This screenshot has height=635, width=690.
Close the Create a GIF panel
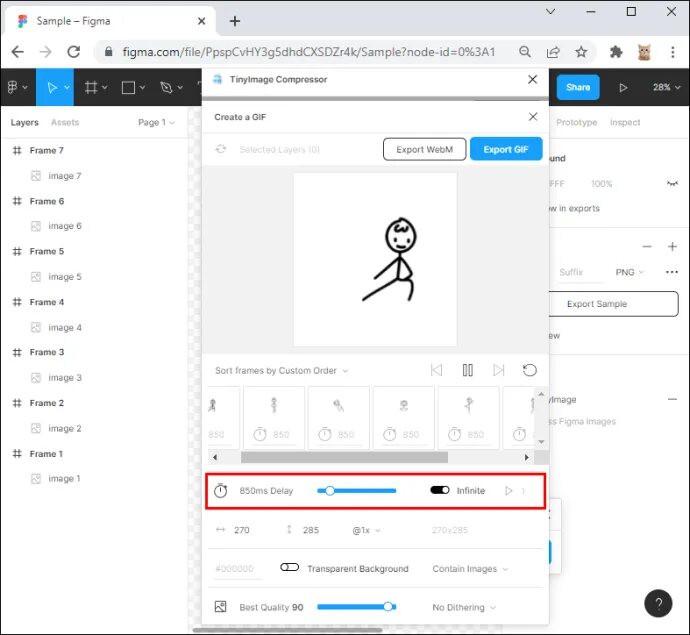pyautogui.click(x=533, y=117)
